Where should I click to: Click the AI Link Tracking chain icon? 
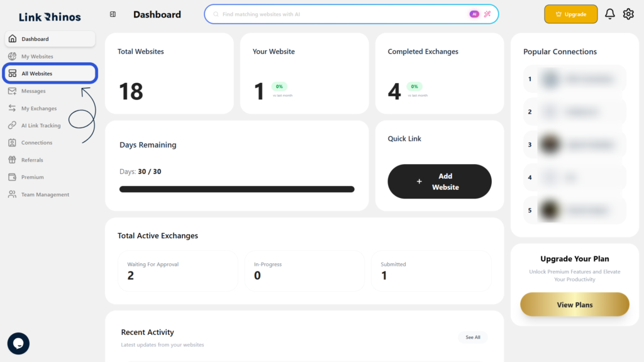[13, 125]
